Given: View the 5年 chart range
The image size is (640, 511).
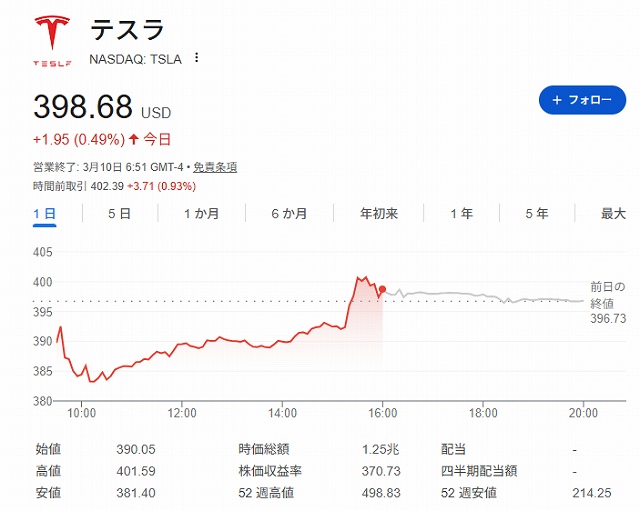Looking at the screenshot, I should [x=537, y=213].
